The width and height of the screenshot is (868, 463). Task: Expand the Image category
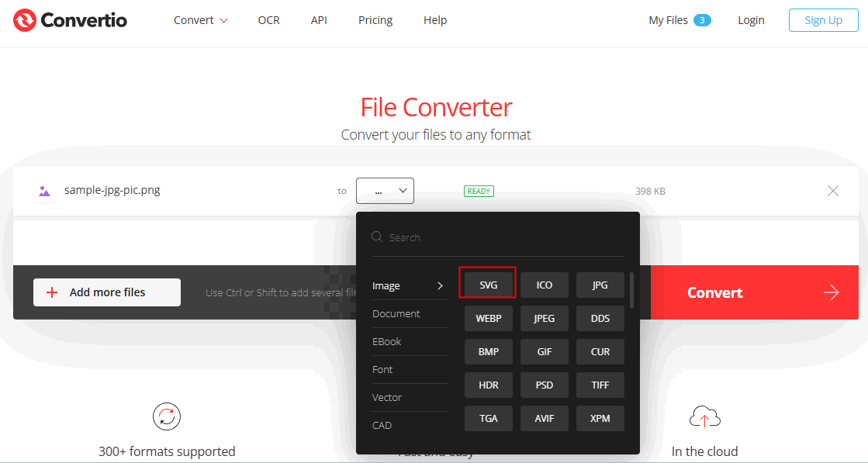[x=408, y=286]
